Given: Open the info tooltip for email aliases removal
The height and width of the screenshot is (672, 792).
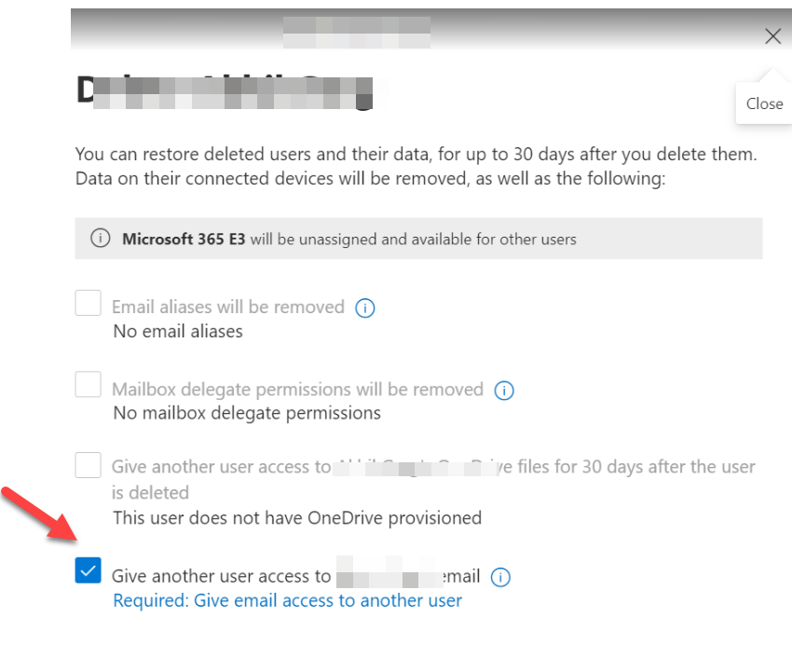Looking at the screenshot, I should click(x=364, y=308).
